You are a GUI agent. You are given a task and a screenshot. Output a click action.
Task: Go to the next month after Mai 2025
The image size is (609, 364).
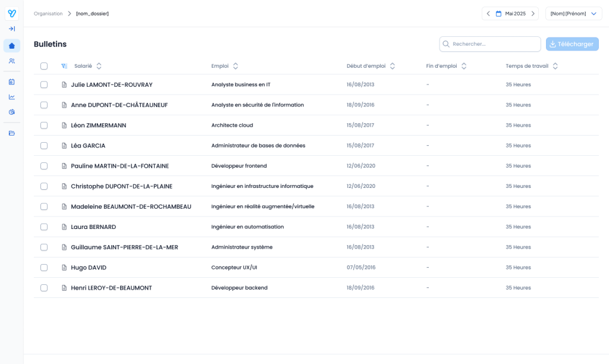(x=533, y=14)
